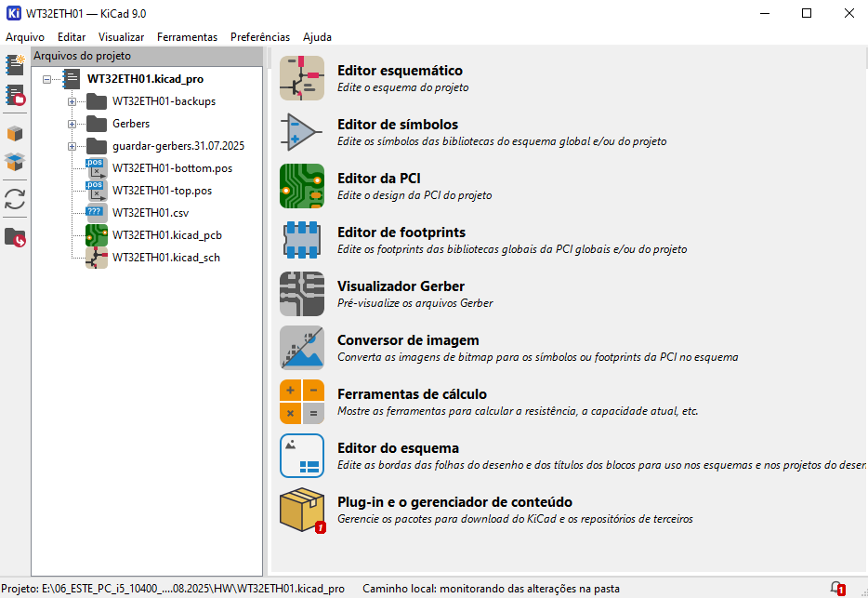This screenshot has height=598, width=868.
Task: Open the Arquivo menu
Action: (25, 37)
